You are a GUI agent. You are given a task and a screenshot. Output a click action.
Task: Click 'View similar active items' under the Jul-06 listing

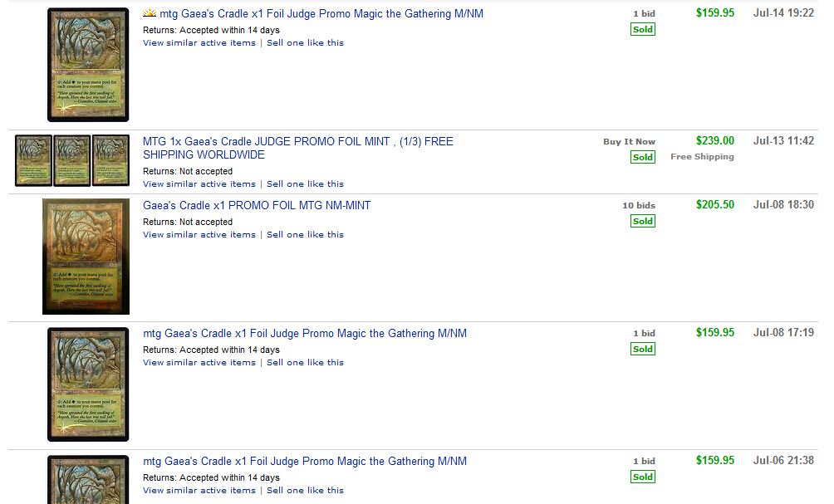[x=199, y=490]
